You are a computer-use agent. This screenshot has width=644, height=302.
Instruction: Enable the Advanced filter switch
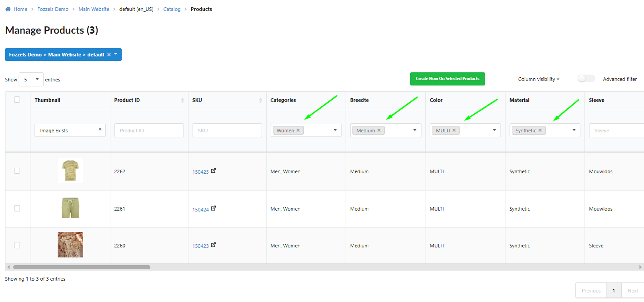[586, 79]
